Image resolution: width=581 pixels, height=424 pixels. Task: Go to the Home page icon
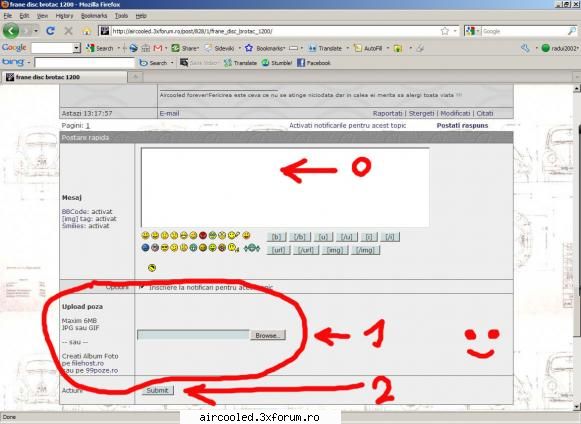coord(87,31)
